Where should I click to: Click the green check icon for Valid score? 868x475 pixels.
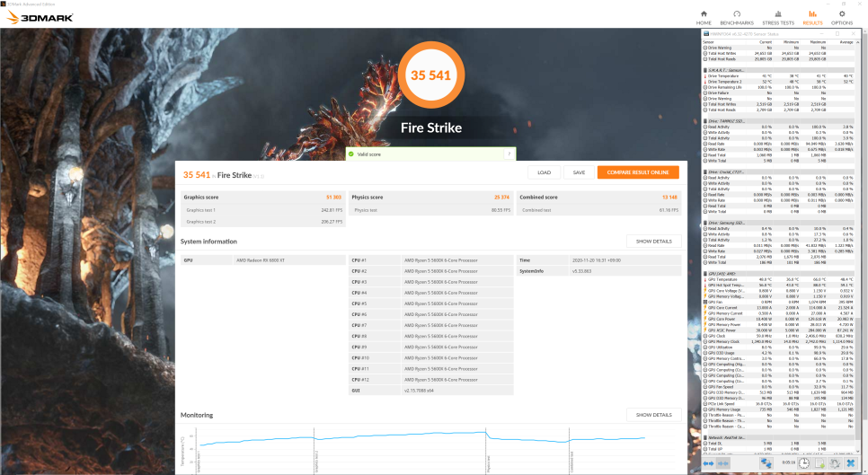pos(351,154)
